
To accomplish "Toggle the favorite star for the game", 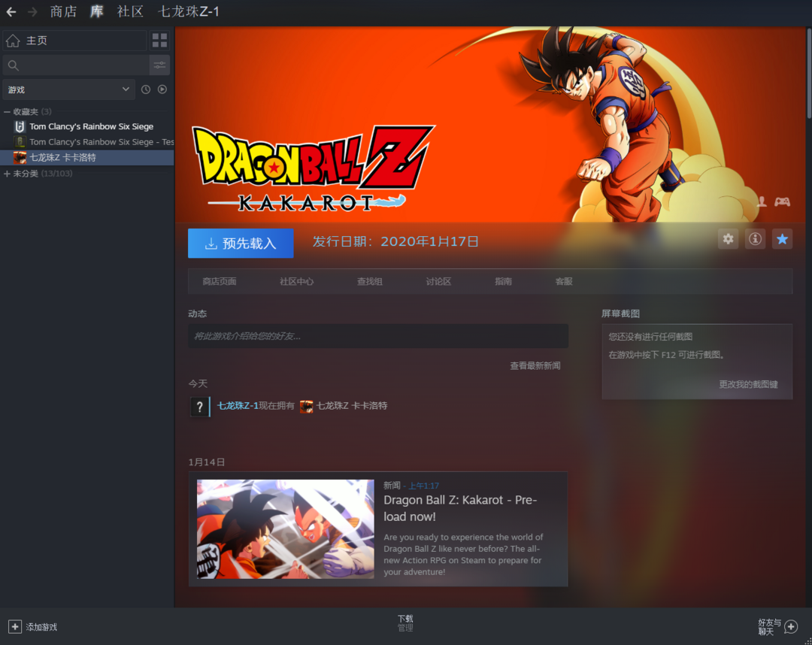I will coord(782,239).
